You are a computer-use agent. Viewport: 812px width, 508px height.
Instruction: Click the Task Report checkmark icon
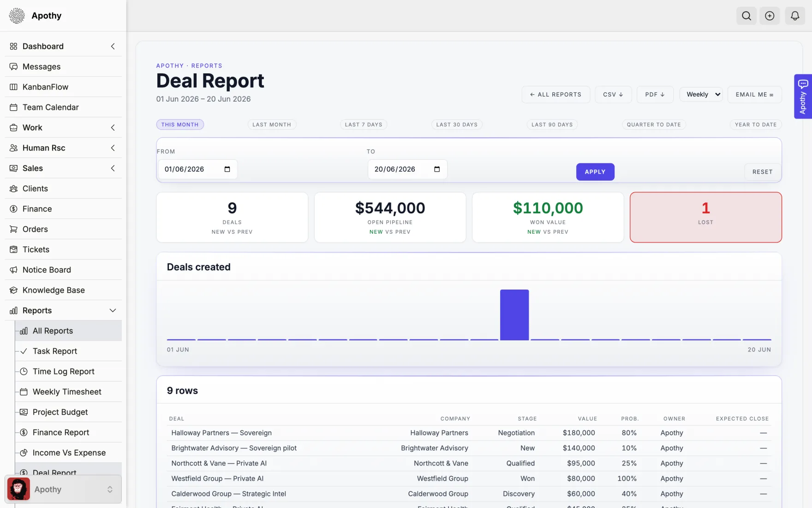click(x=24, y=351)
